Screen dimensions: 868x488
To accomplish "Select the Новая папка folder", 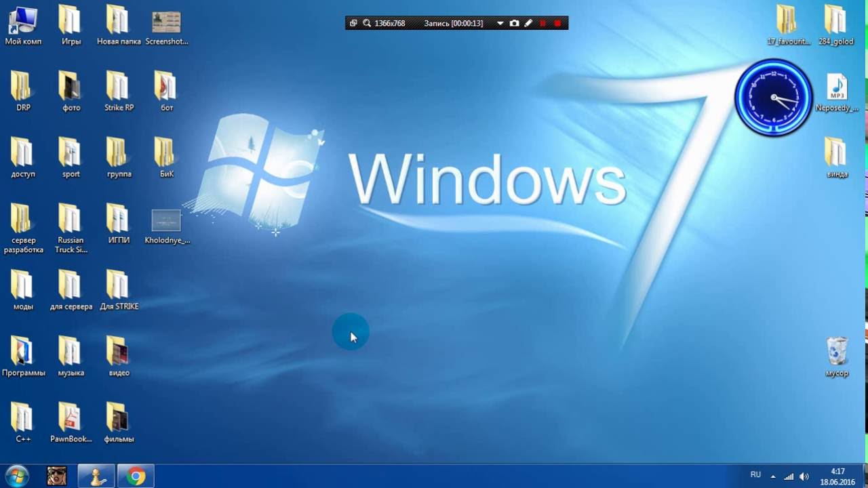I will 119,26.
